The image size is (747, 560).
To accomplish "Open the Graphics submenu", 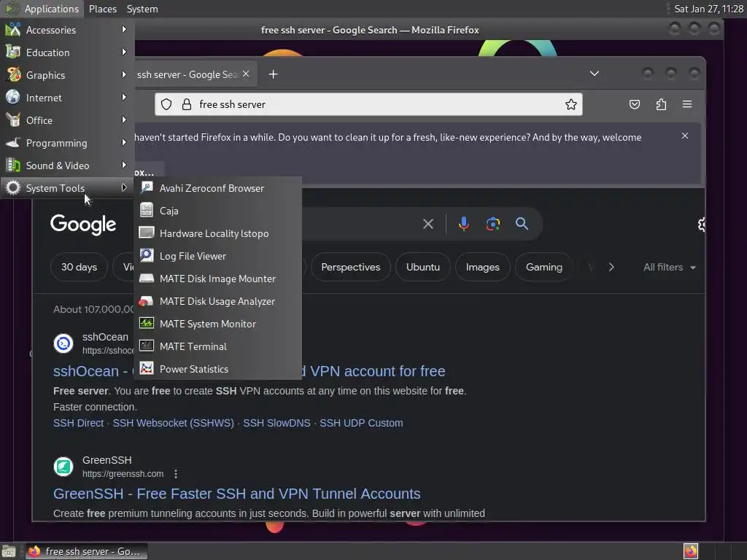I will pyautogui.click(x=67, y=75).
